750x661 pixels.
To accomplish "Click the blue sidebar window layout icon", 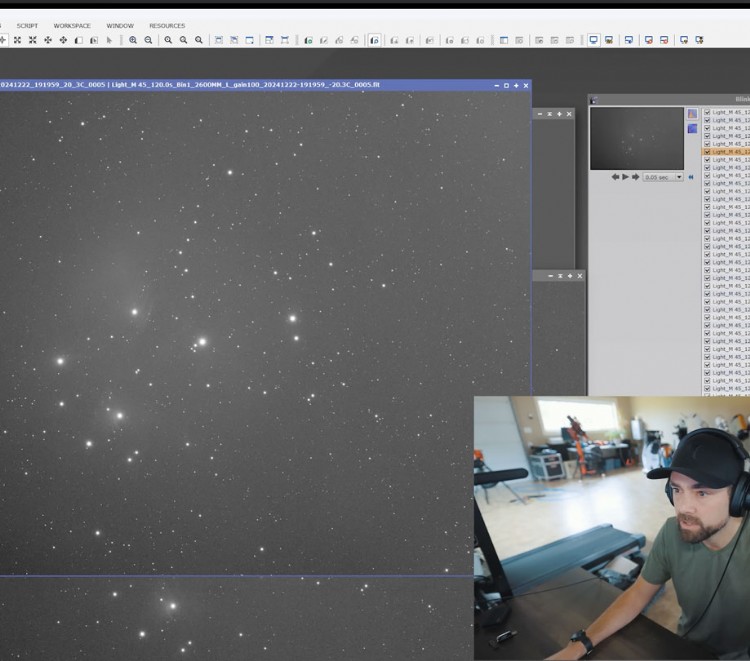I will [x=504, y=40].
